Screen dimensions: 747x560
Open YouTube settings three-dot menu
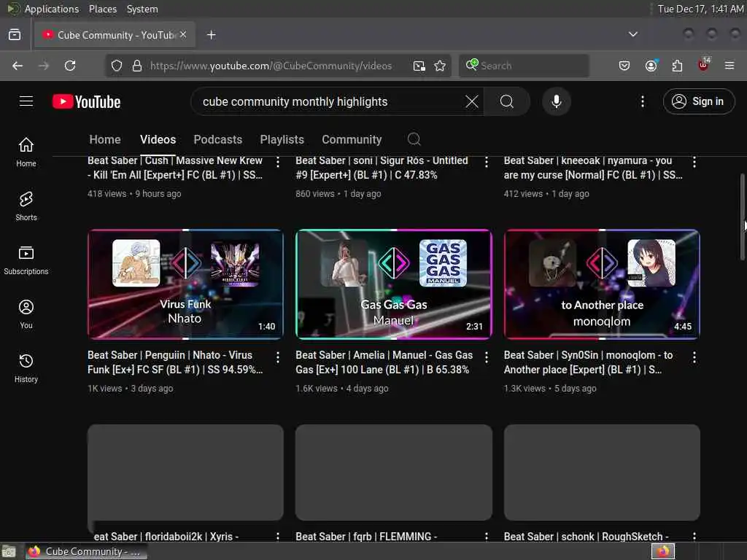click(x=642, y=101)
